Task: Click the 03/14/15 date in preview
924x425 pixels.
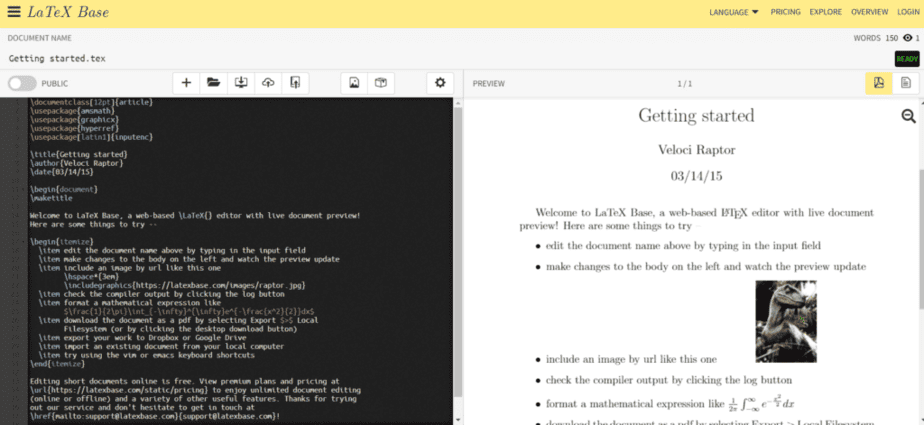Action: pos(697,176)
